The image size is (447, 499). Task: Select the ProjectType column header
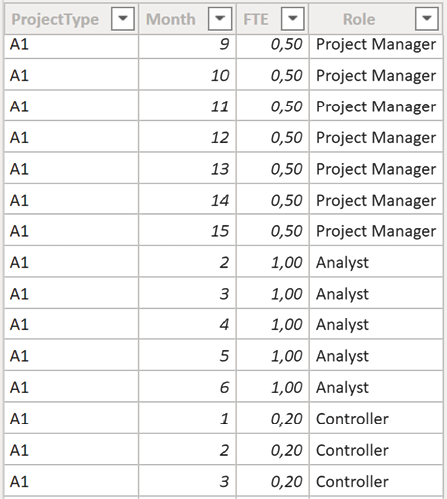pyautogui.click(x=55, y=19)
